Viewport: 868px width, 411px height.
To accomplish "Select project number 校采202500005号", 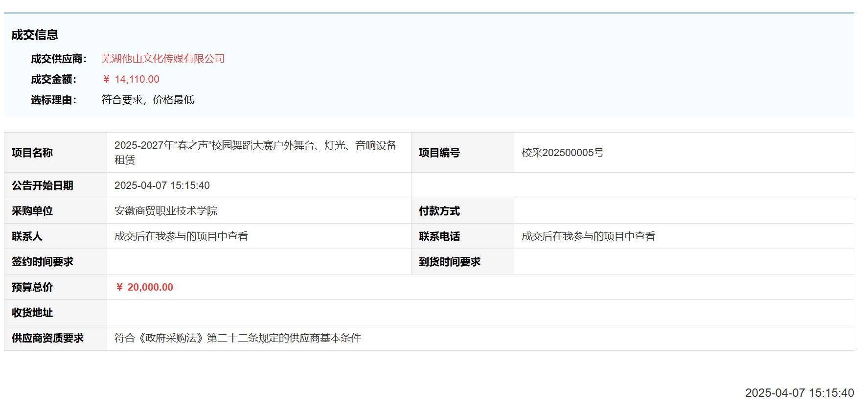I will (562, 153).
